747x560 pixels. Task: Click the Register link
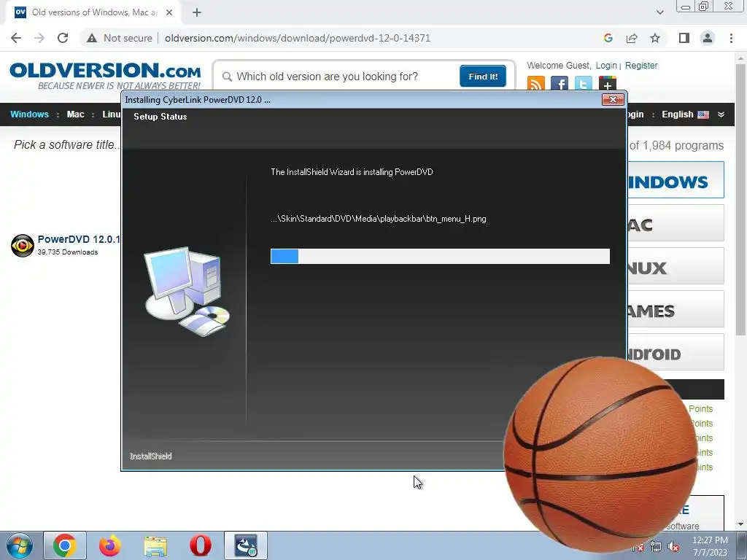tap(640, 65)
